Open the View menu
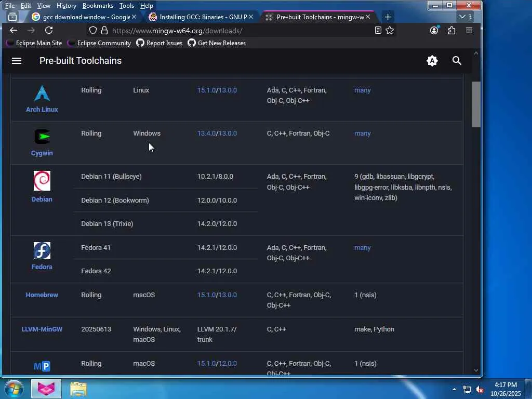The width and height of the screenshot is (532, 399). tap(44, 6)
